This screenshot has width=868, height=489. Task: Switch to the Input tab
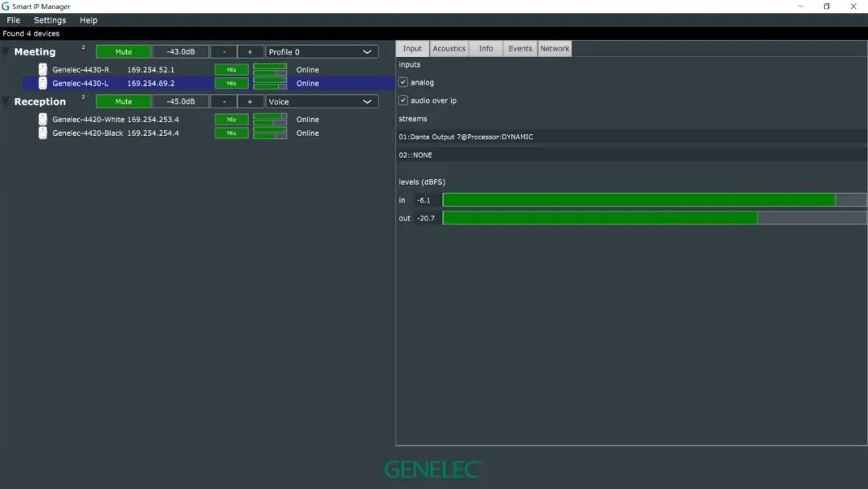(x=412, y=48)
